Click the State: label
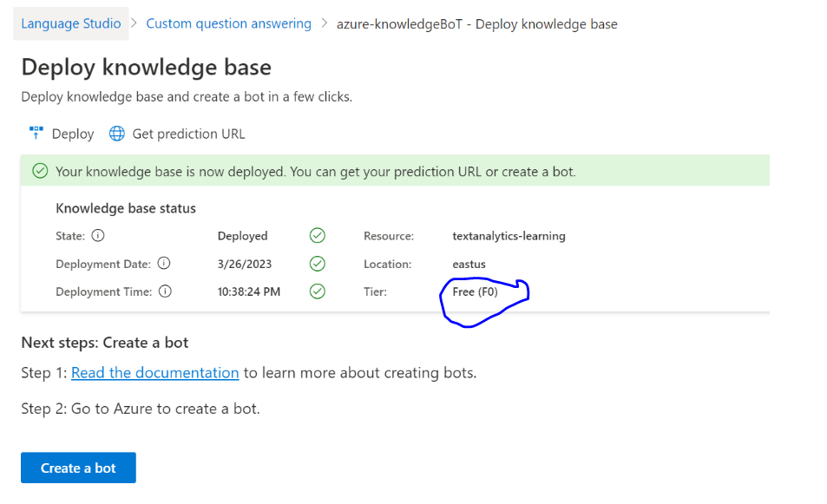This screenshot has width=827, height=504. [x=70, y=236]
